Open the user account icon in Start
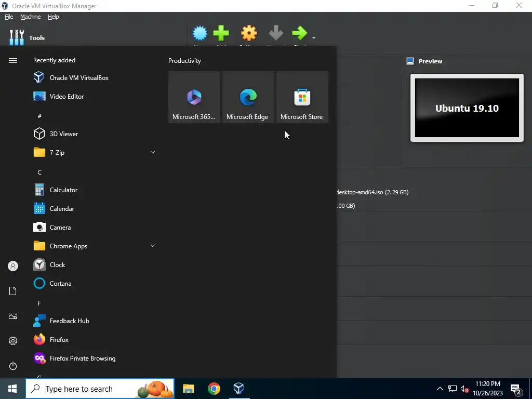The image size is (532, 399). (13, 266)
